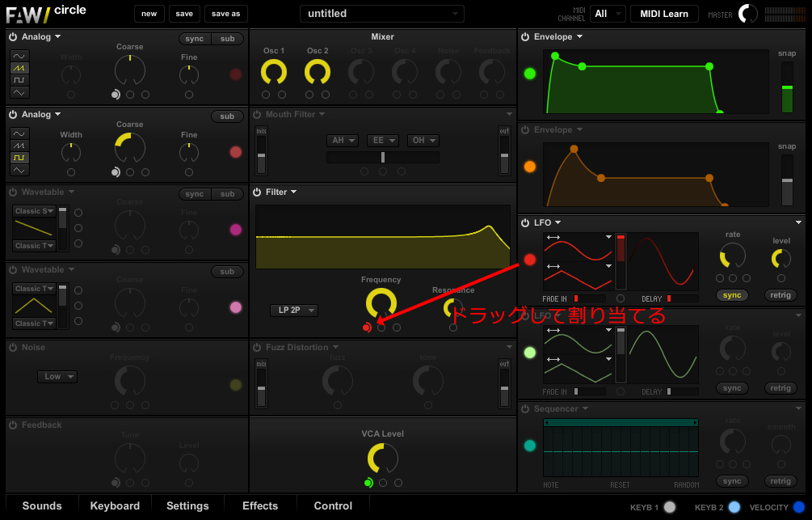Click the Filter response curve display
Viewport: 812px width, 520px height.
click(x=383, y=237)
